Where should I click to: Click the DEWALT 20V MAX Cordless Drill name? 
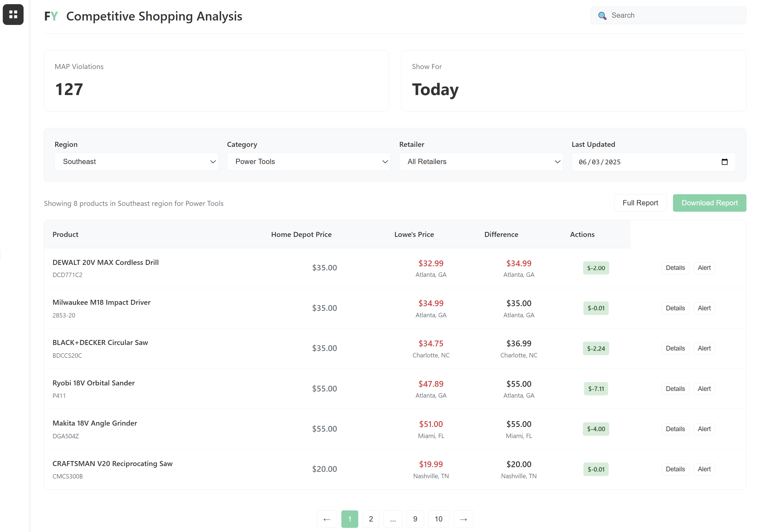coord(105,263)
